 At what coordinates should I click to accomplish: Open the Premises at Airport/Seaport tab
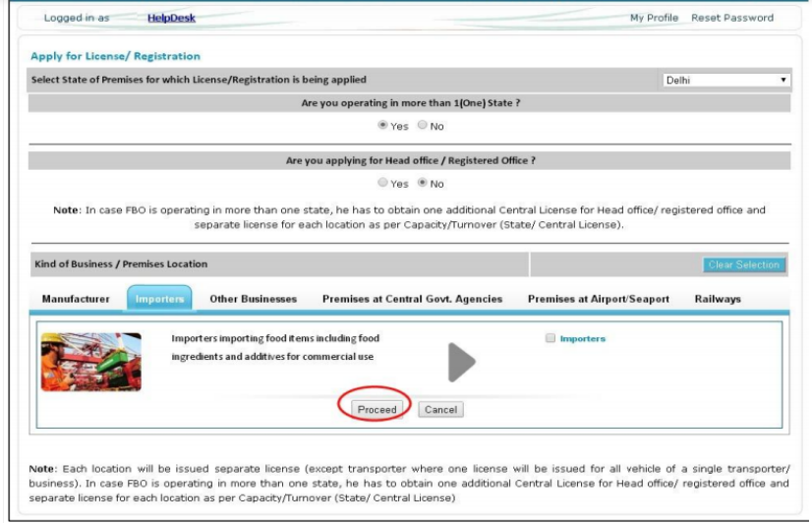tap(599, 299)
